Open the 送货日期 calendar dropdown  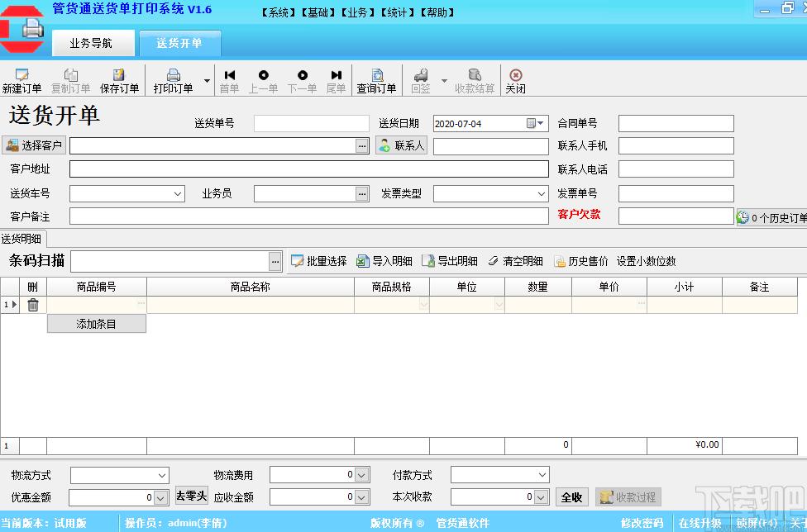pos(535,123)
